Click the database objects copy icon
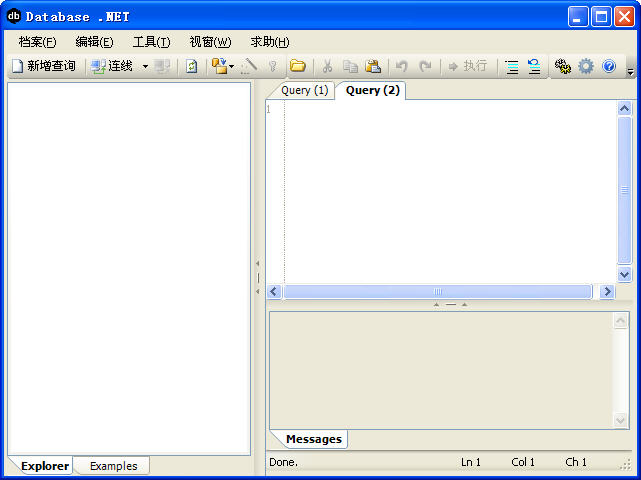The height and width of the screenshot is (480, 641). point(220,66)
